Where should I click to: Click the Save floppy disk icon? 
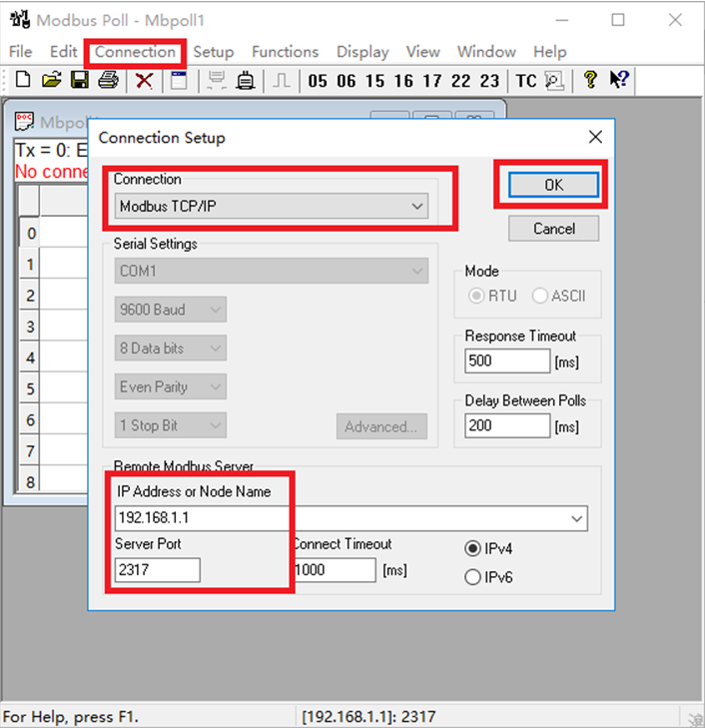pos(79,81)
